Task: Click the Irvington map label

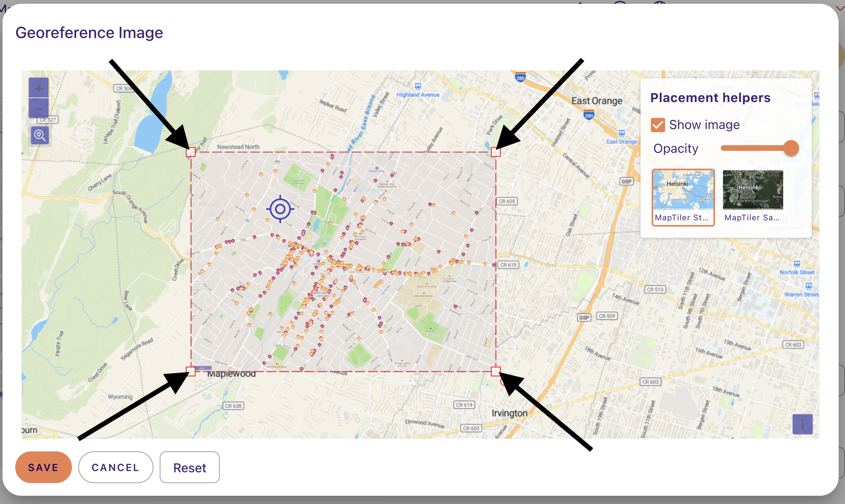Action: tap(510, 413)
